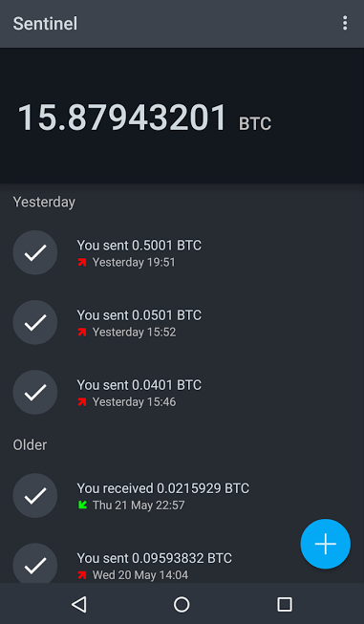The width and height of the screenshot is (364, 624).
Task: Click green received arrow beside Thu 21 May
Action: pyautogui.click(x=82, y=505)
